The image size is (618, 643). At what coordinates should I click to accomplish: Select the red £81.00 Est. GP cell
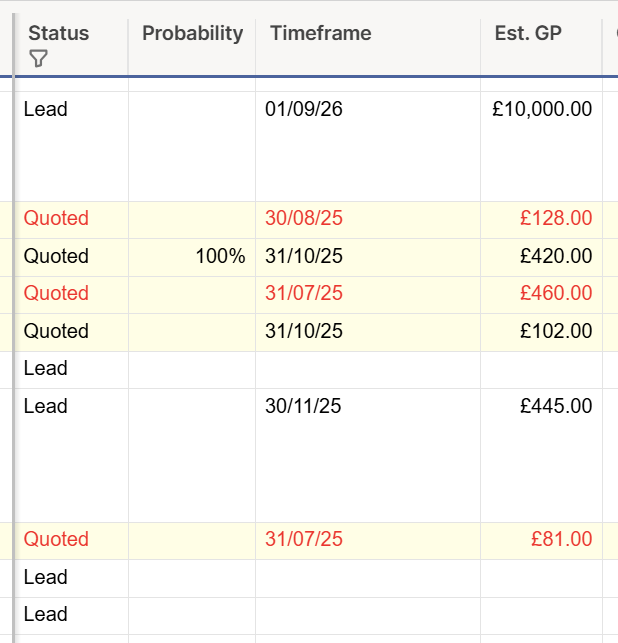[x=541, y=541]
